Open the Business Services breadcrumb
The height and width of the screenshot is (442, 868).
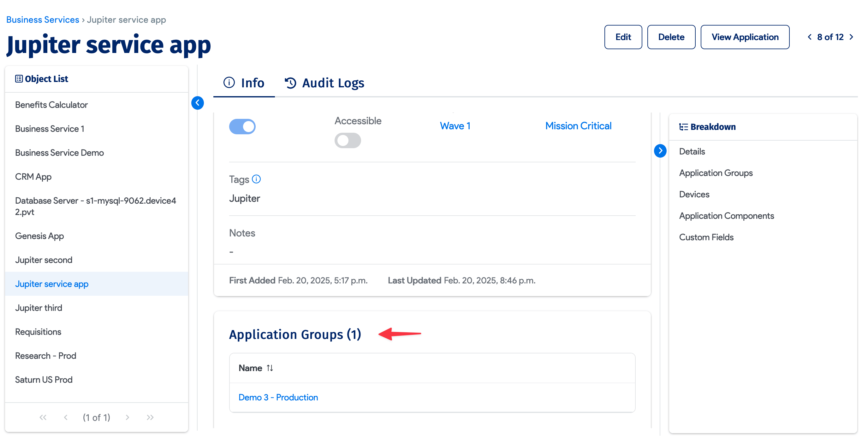tap(42, 19)
